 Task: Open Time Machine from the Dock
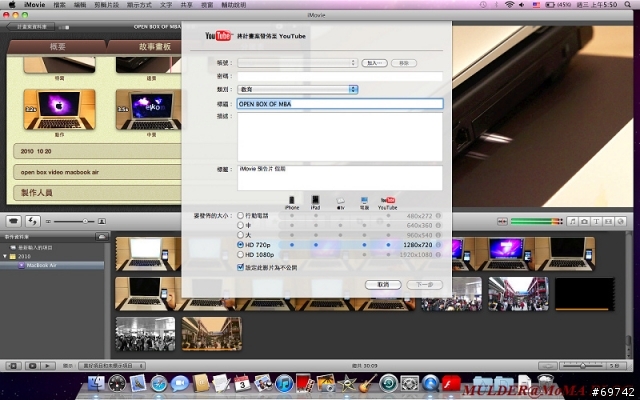[388, 384]
